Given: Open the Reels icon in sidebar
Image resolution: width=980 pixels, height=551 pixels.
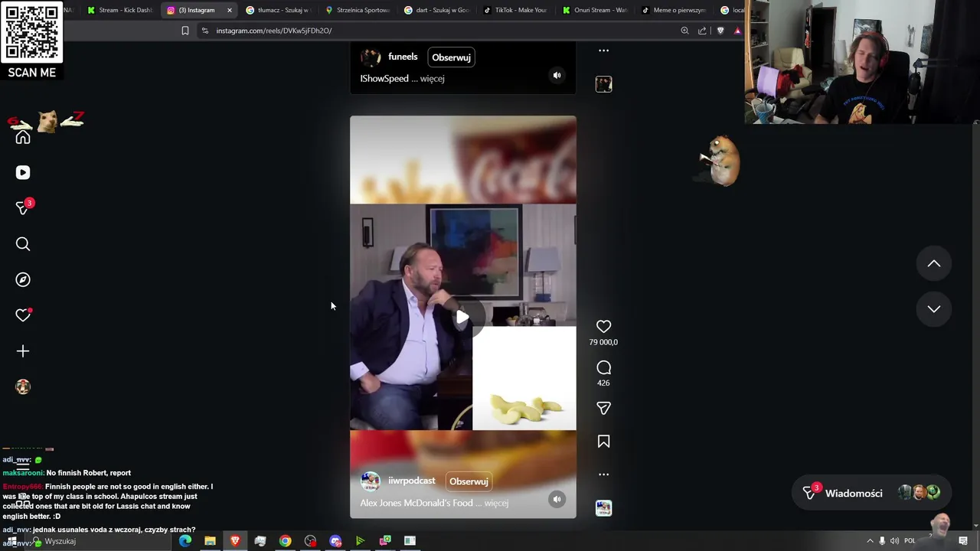Looking at the screenshot, I should pos(23,173).
